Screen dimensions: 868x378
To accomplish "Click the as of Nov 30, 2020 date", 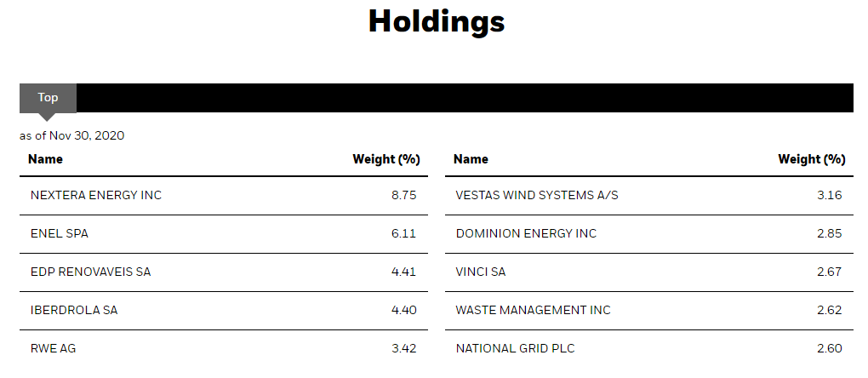I will (72, 135).
